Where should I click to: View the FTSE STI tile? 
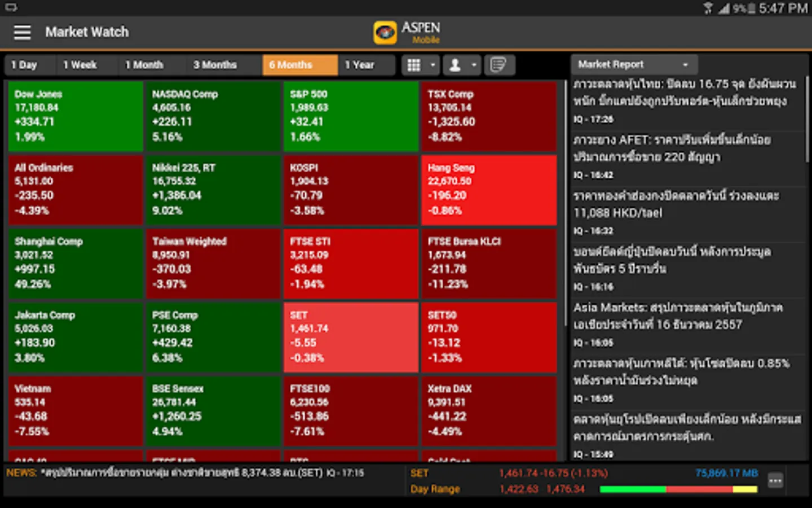[x=351, y=264]
